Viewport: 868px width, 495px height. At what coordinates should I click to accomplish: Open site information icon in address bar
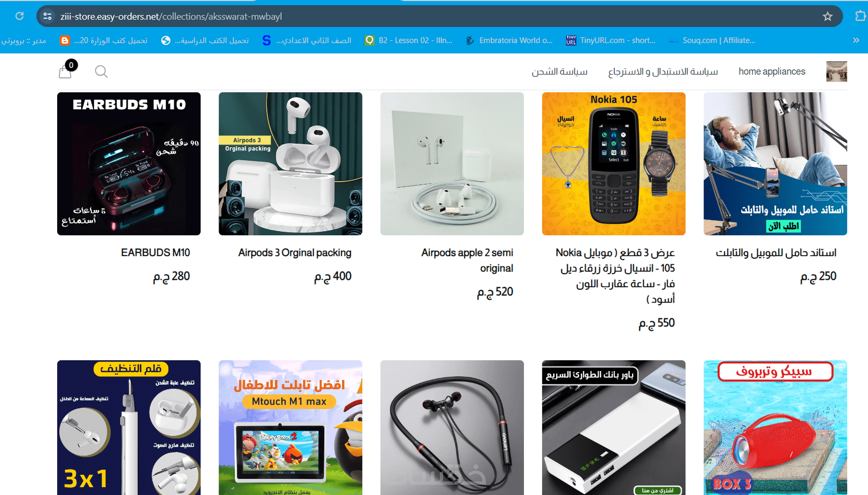pyautogui.click(x=47, y=16)
